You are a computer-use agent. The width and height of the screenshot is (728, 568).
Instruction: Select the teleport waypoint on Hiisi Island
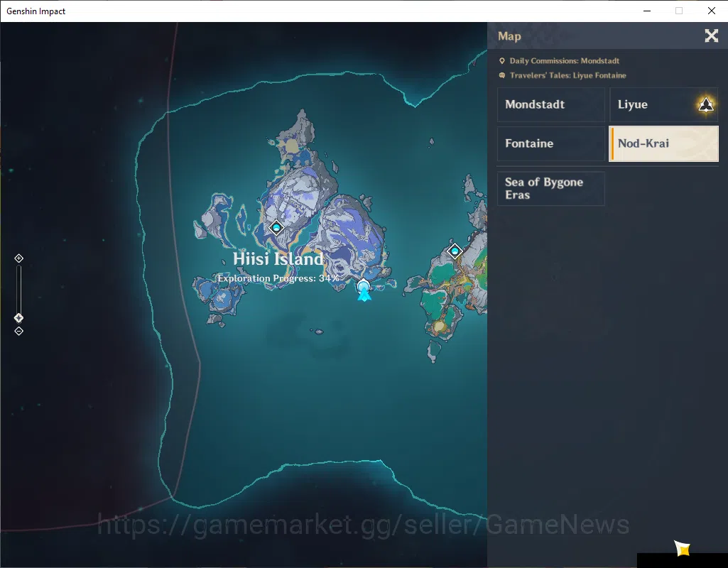tap(276, 227)
